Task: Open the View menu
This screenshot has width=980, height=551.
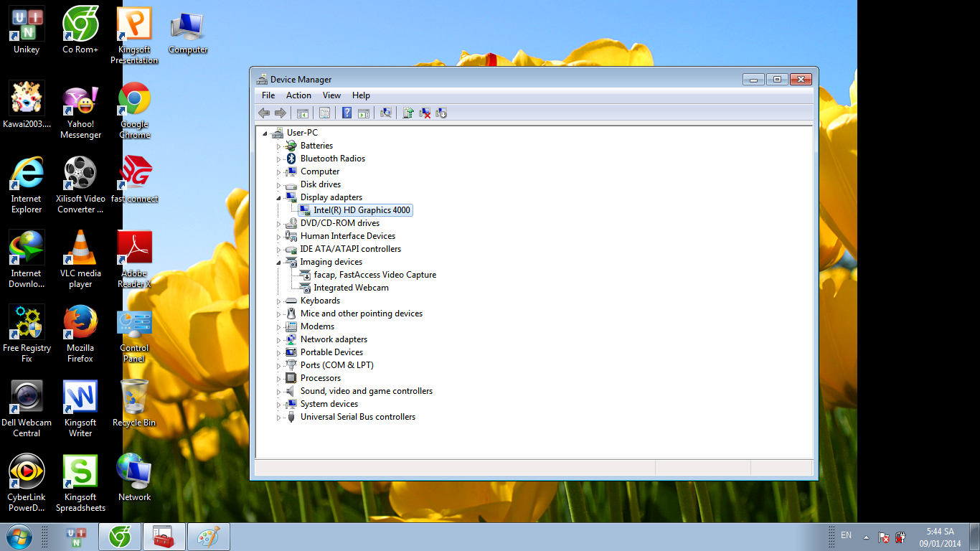Action: (x=331, y=95)
